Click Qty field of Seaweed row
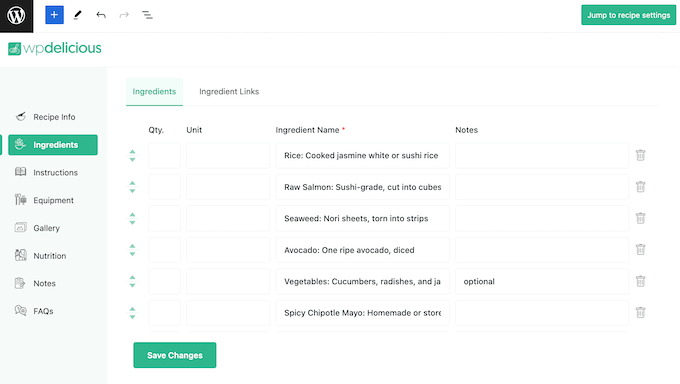This screenshot has width=680, height=384. click(x=164, y=218)
